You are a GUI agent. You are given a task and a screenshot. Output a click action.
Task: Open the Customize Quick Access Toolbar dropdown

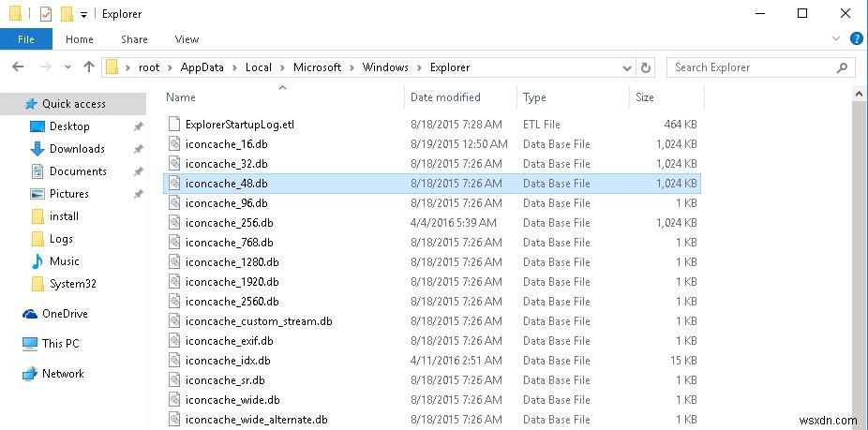coord(83,15)
